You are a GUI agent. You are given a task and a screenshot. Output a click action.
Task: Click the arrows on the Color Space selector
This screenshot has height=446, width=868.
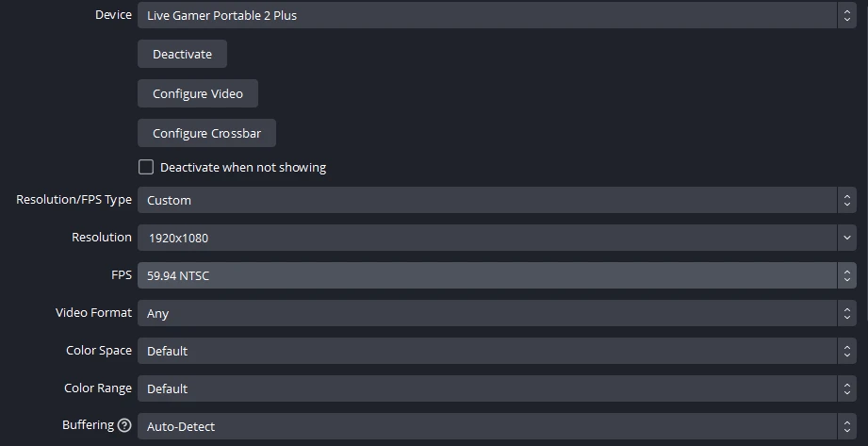846,351
